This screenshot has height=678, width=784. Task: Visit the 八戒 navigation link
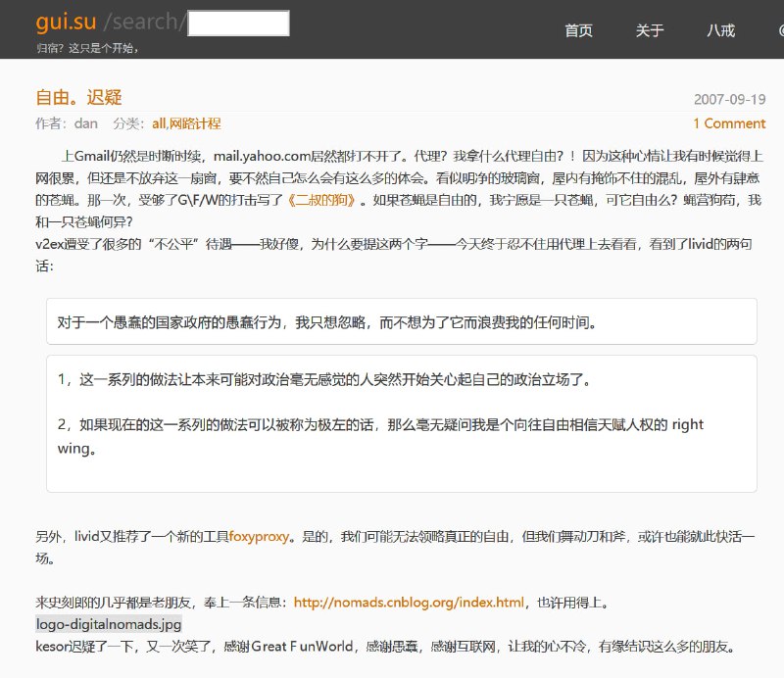tap(721, 30)
